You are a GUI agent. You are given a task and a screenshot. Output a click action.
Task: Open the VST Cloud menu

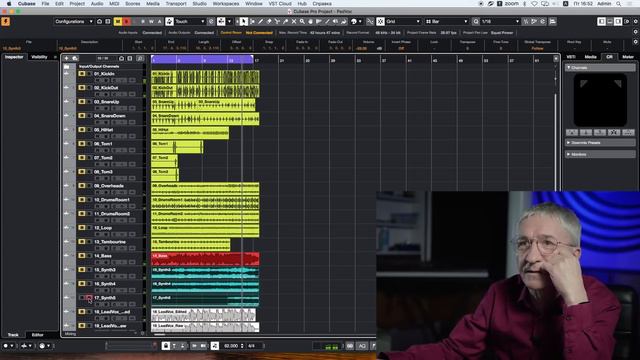280,4
